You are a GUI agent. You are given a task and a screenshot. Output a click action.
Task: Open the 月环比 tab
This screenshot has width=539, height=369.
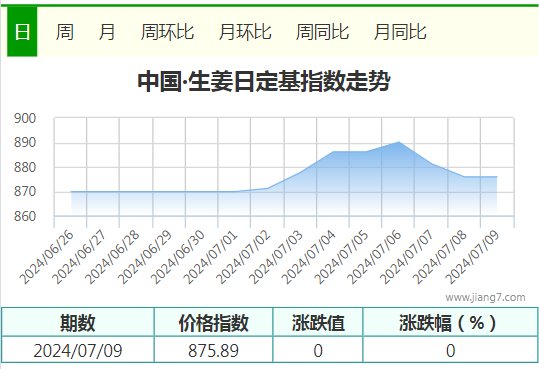(x=245, y=32)
